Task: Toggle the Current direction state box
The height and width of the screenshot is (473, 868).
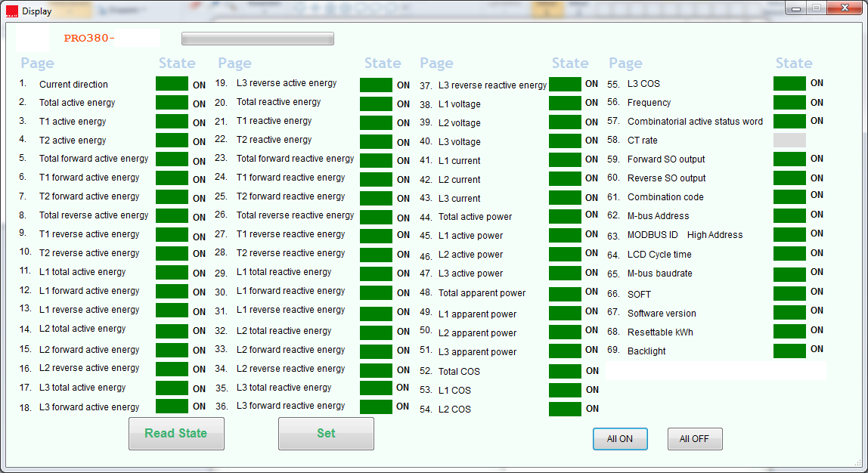Action: tap(172, 84)
